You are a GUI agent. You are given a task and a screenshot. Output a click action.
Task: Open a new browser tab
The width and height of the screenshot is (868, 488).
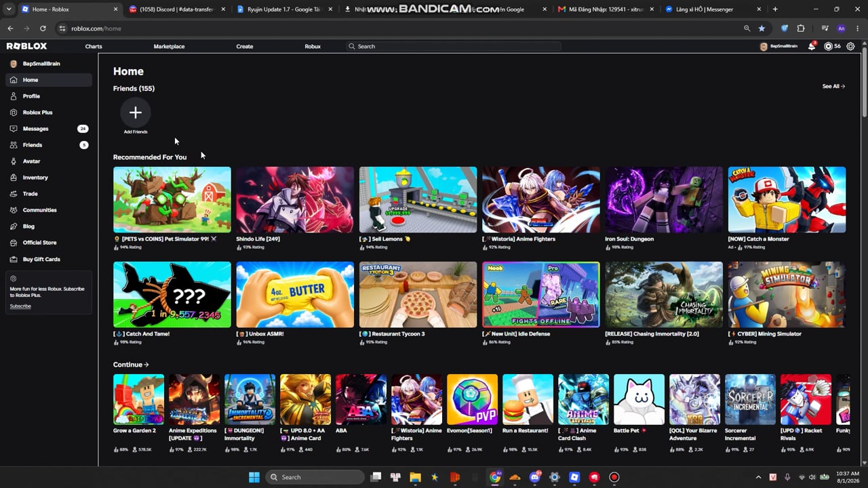[x=775, y=9]
